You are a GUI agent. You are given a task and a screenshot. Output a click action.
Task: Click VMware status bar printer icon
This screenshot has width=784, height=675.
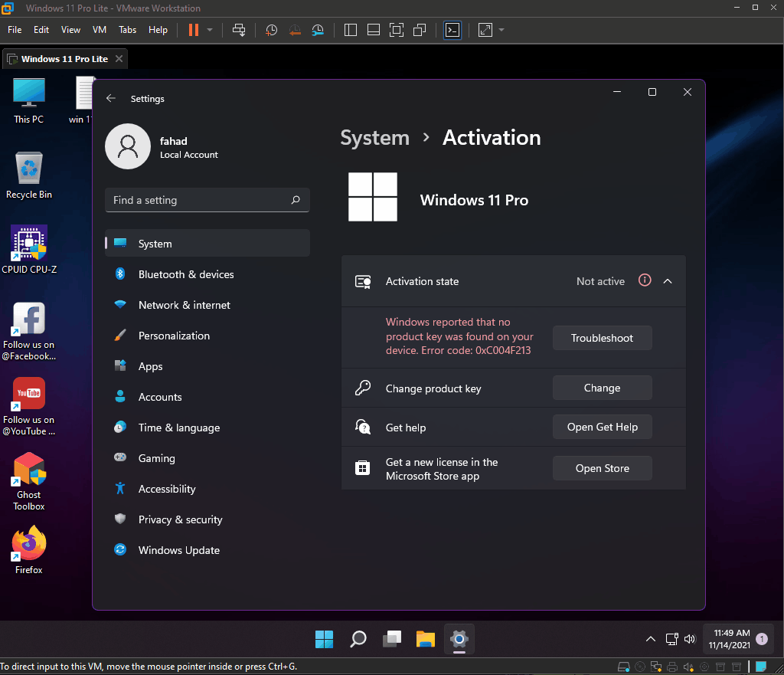[x=672, y=667]
